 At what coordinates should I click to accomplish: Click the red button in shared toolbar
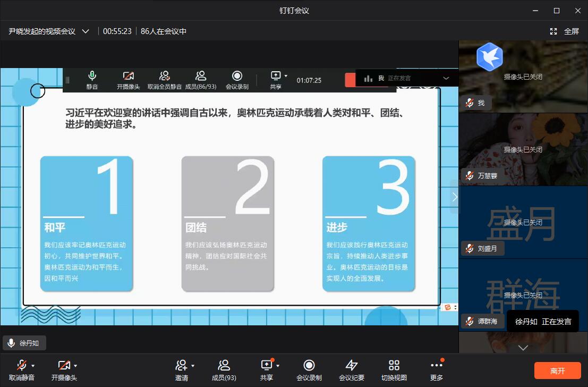tap(350, 80)
